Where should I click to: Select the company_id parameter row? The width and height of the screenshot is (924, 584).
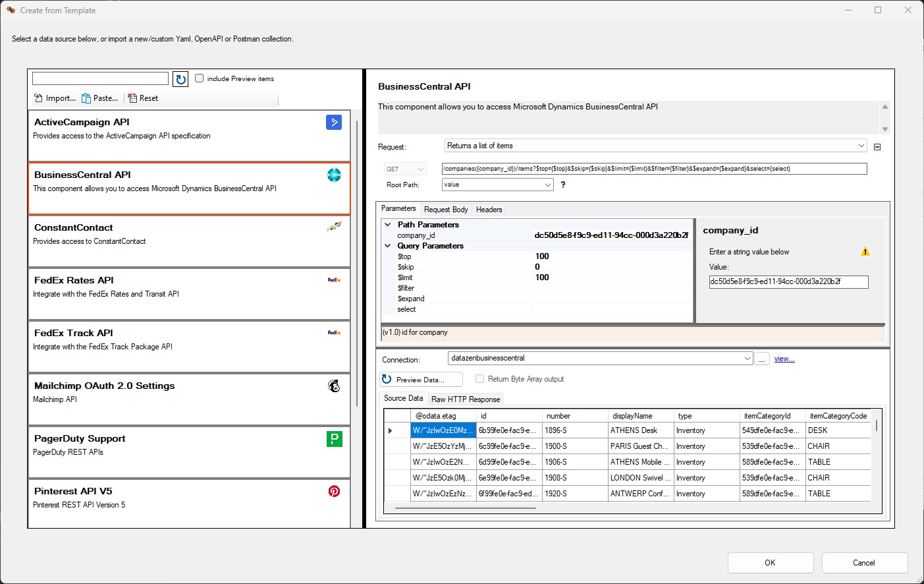point(536,235)
